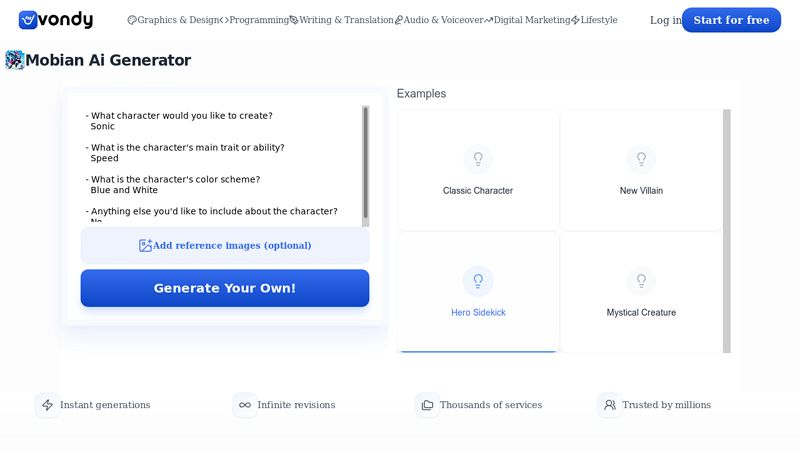Screen dimensions: 800x450
Task: Click the Vondy logo
Action: tap(56, 20)
